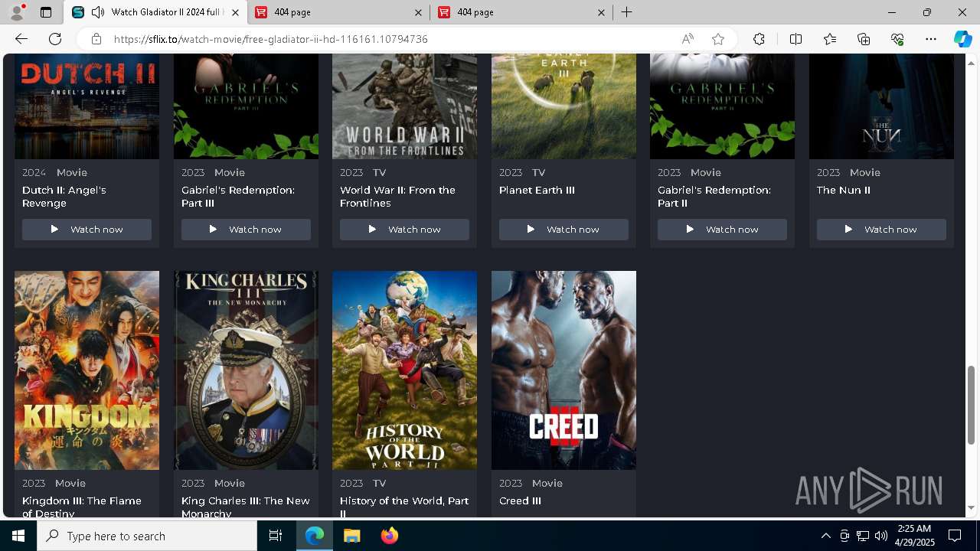
Task: Switch to the second 404 page tab
Action: 521,12
